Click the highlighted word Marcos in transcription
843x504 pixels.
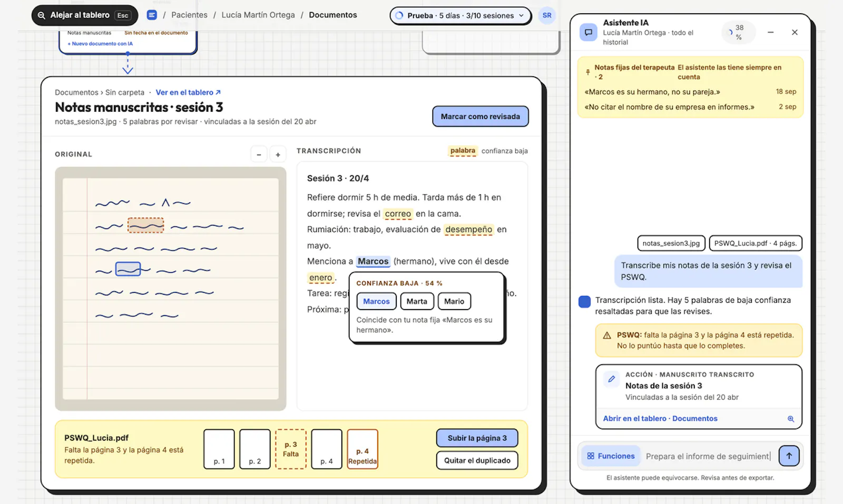[373, 261]
